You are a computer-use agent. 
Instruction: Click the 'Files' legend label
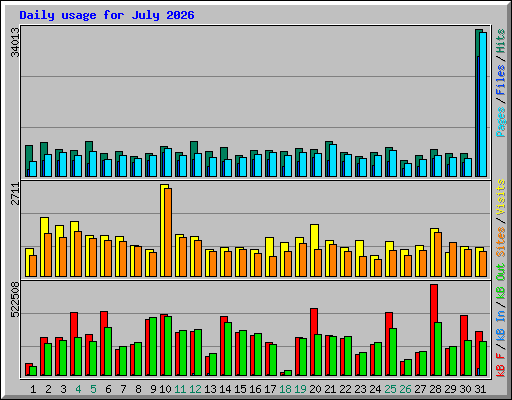(x=501, y=80)
